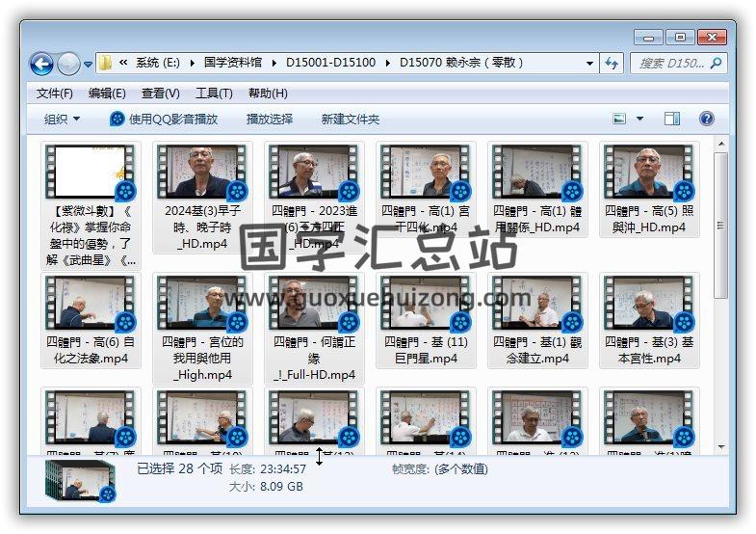The image size is (756, 534).
Task: Click the folder icon in address bar
Action: tap(106, 64)
